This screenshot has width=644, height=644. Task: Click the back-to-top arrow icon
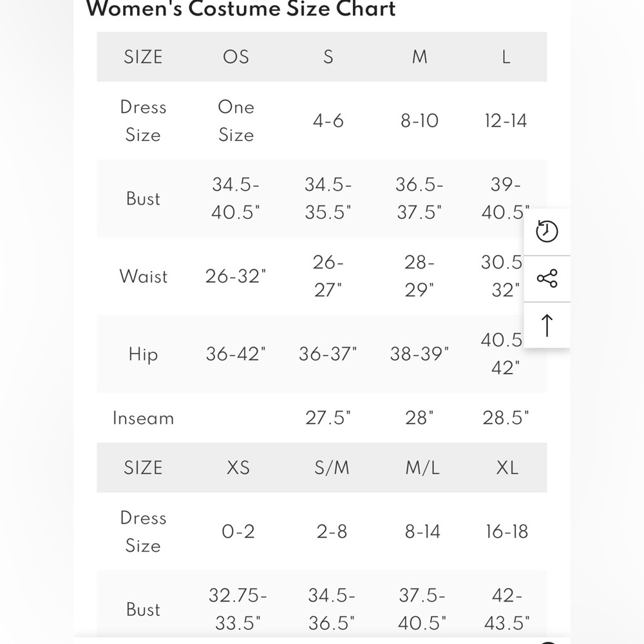[x=547, y=325]
